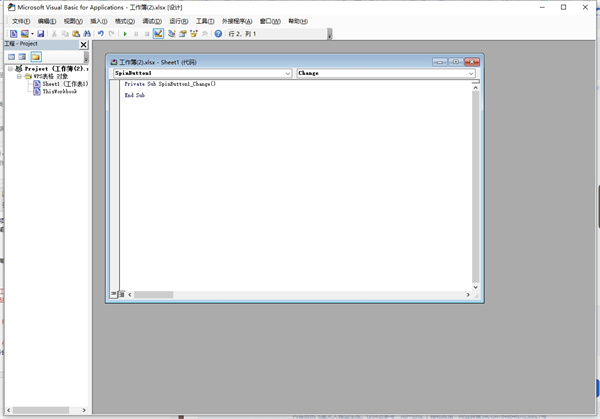Run the macro with the green play icon
Viewport: 600px width, 419px height.
click(125, 34)
